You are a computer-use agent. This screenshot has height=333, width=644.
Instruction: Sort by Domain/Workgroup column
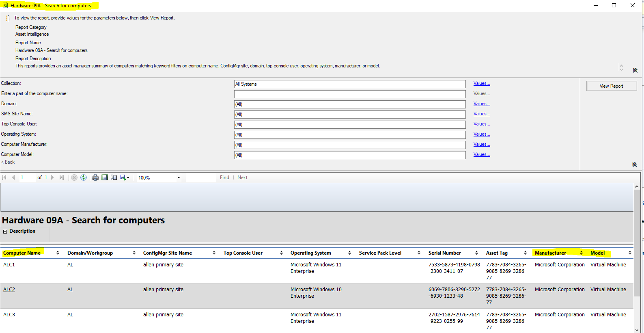pyautogui.click(x=134, y=253)
